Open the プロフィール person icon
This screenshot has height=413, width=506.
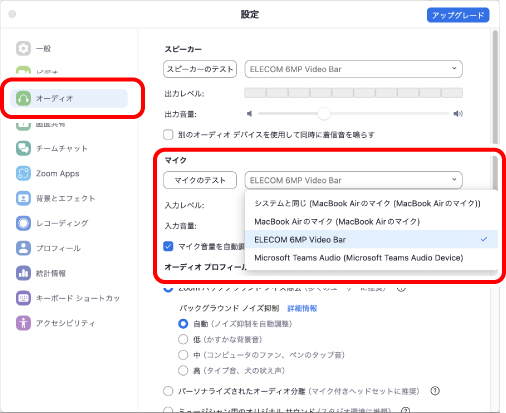pyautogui.click(x=23, y=248)
